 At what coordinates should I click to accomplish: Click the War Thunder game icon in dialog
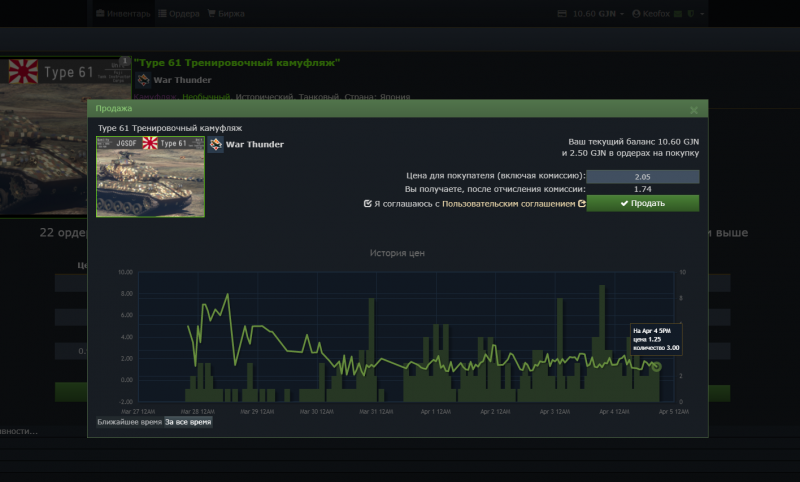(215, 144)
